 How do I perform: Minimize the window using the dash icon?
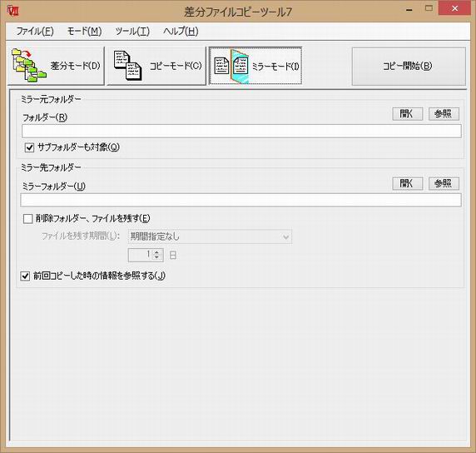click(409, 10)
